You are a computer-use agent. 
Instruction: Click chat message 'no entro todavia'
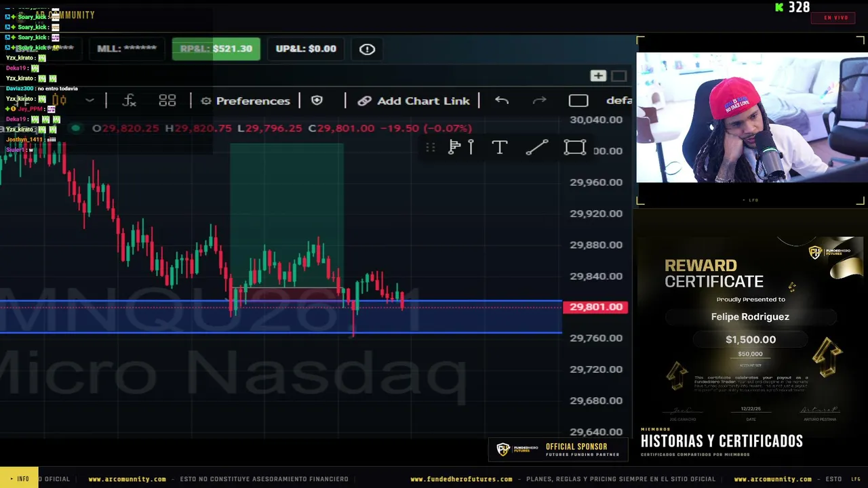[58, 89]
